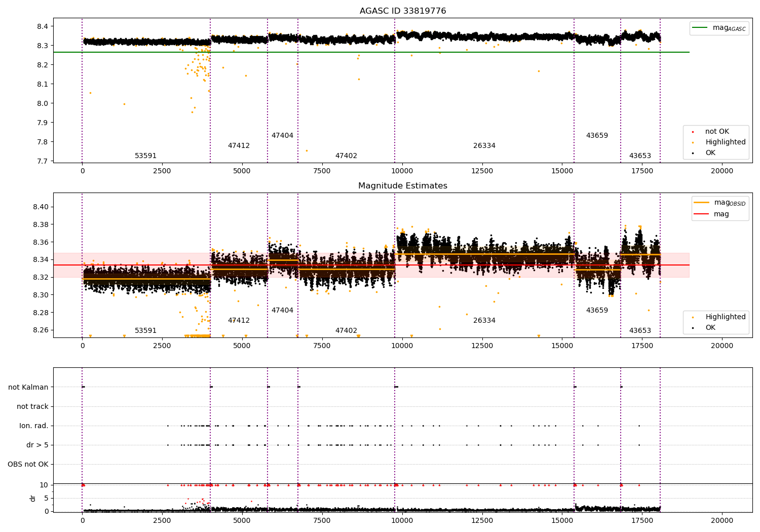The height and width of the screenshot is (532, 760).
Task: Click the y-axis tick label '8.32'
Action: (41, 277)
